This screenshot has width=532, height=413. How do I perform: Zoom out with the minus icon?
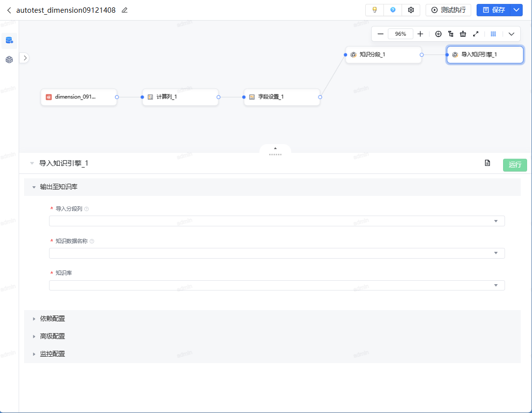(x=380, y=34)
